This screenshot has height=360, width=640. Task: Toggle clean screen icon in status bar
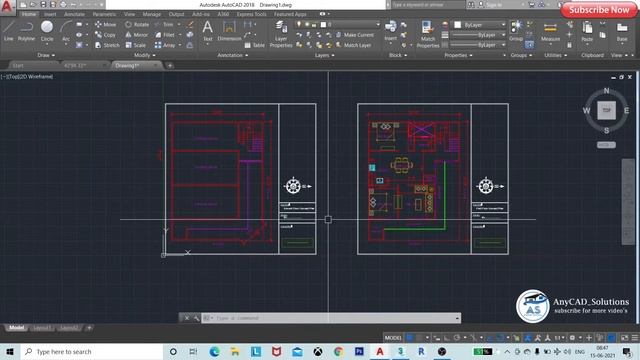point(624,338)
